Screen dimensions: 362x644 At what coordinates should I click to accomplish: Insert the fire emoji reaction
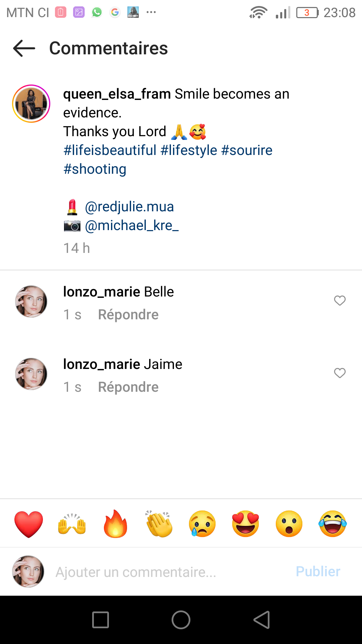(x=115, y=524)
